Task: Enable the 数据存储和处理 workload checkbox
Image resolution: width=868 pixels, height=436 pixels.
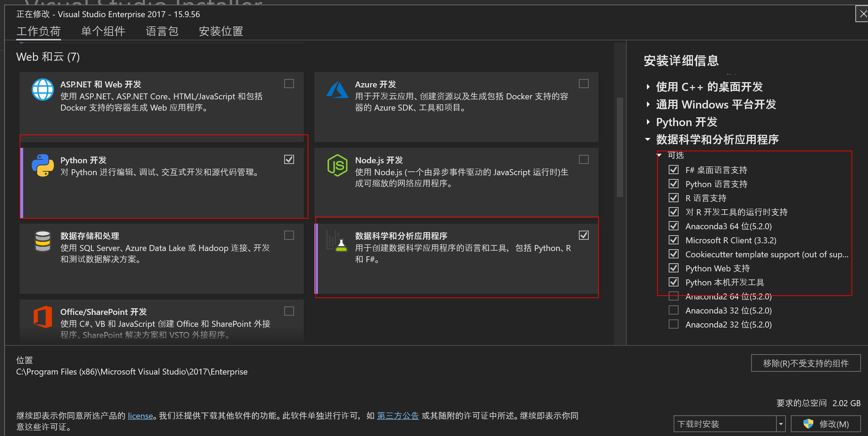Action: [x=289, y=235]
